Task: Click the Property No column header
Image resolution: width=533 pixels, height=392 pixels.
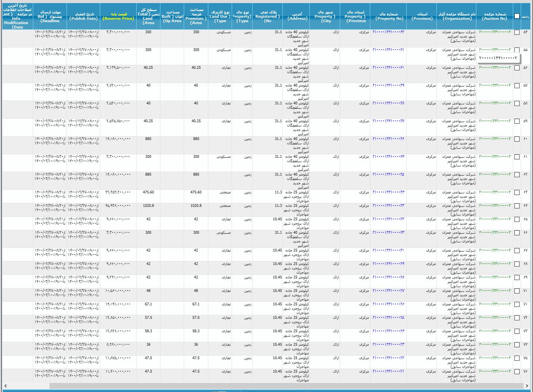Action: coord(389,16)
